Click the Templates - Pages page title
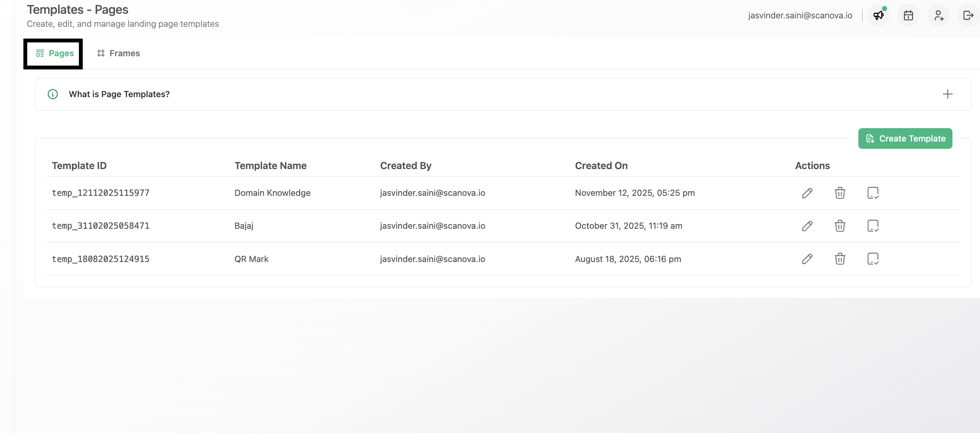The height and width of the screenshot is (433, 980). [78, 10]
